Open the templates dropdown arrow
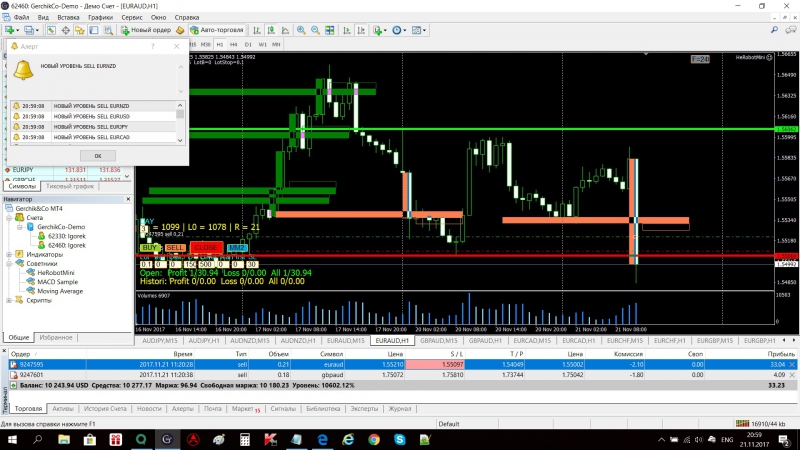The height and width of the screenshot is (450, 800). [x=424, y=31]
